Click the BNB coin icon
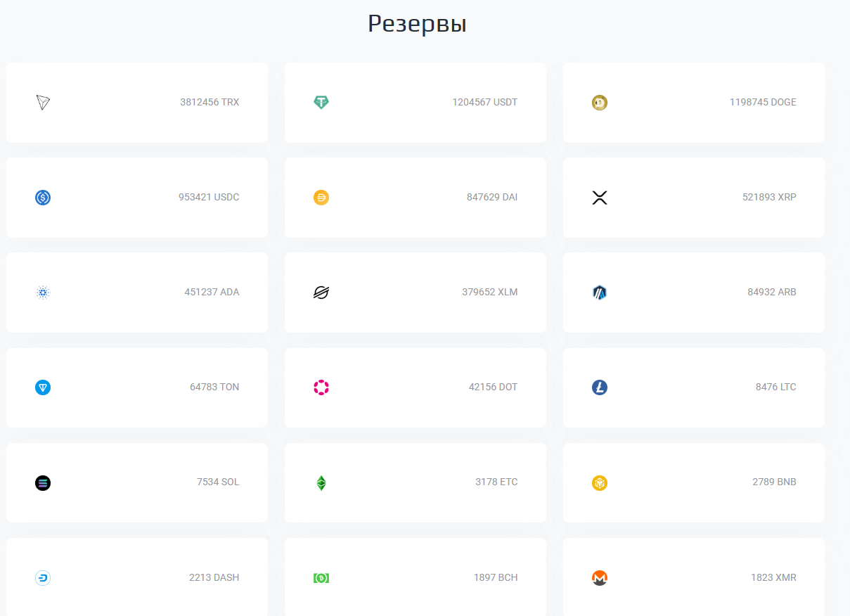Screen dimensions: 850x616 pyautogui.click(x=600, y=483)
